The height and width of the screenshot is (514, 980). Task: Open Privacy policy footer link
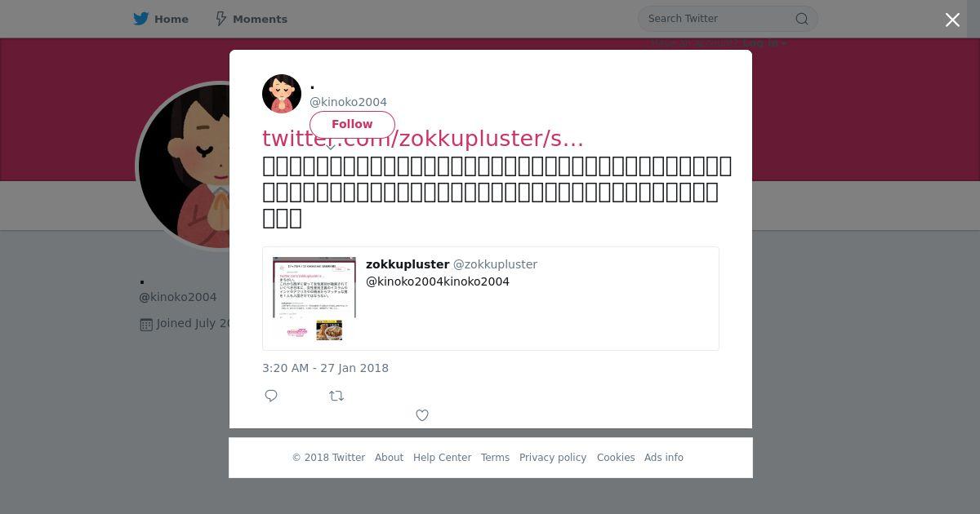[x=553, y=458]
